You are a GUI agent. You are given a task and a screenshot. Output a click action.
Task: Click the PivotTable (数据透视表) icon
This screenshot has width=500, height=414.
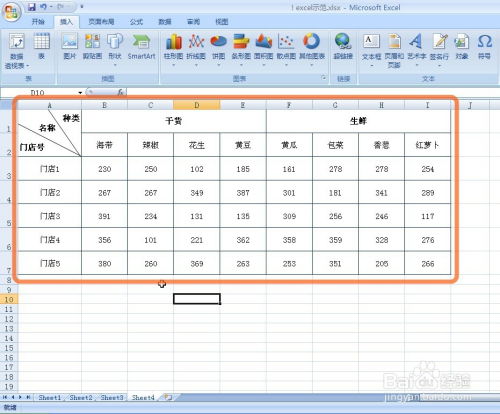click(17, 42)
